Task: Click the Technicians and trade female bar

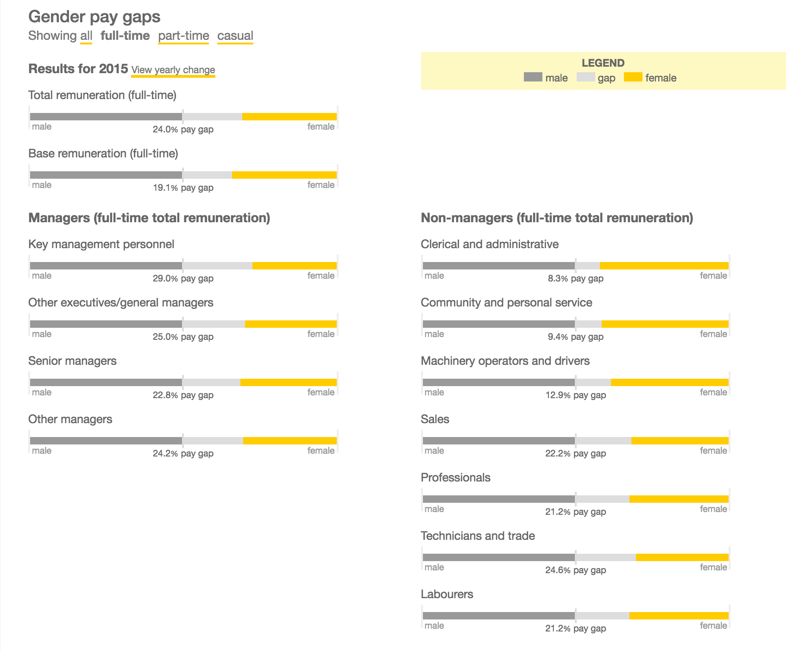Action: (x=682, y=557)
